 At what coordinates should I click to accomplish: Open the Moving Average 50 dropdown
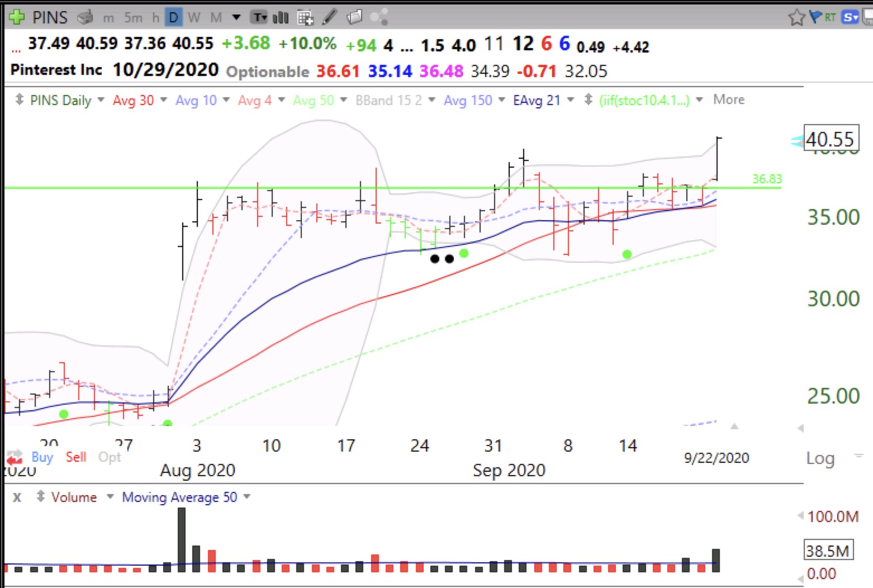tap(247, 497)
